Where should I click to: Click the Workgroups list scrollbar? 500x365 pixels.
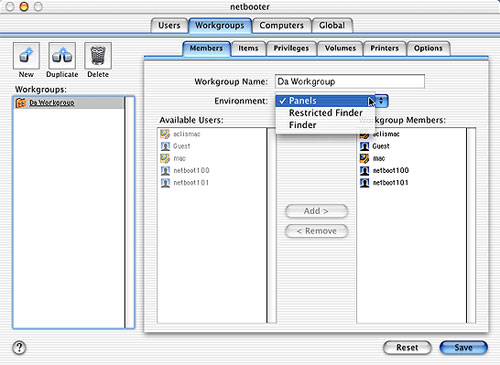129,212
